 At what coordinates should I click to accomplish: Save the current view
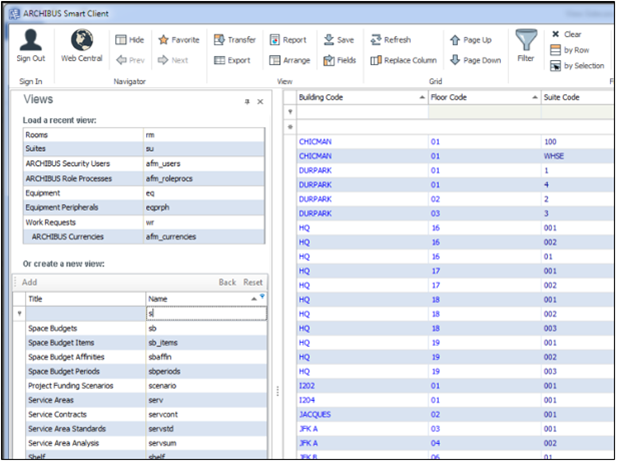coord(339,40)
